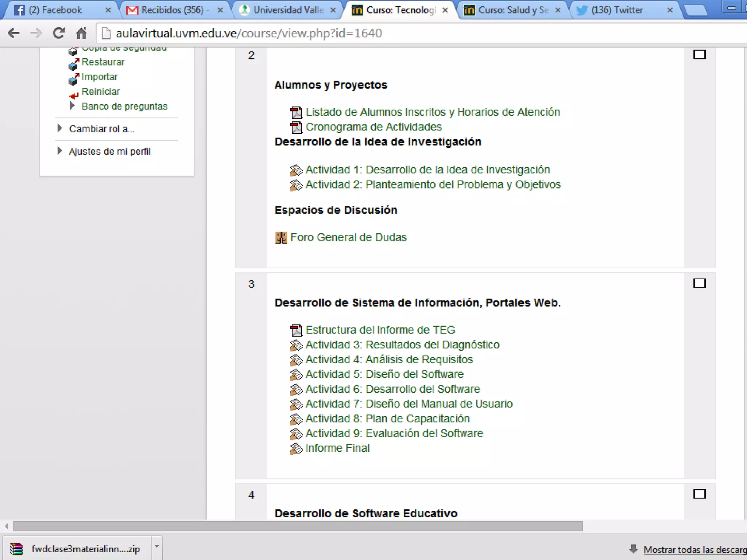Click the assignment icon beside Informe Final
The height and width of the screenshot is (560, 747).
click(296, 448)
